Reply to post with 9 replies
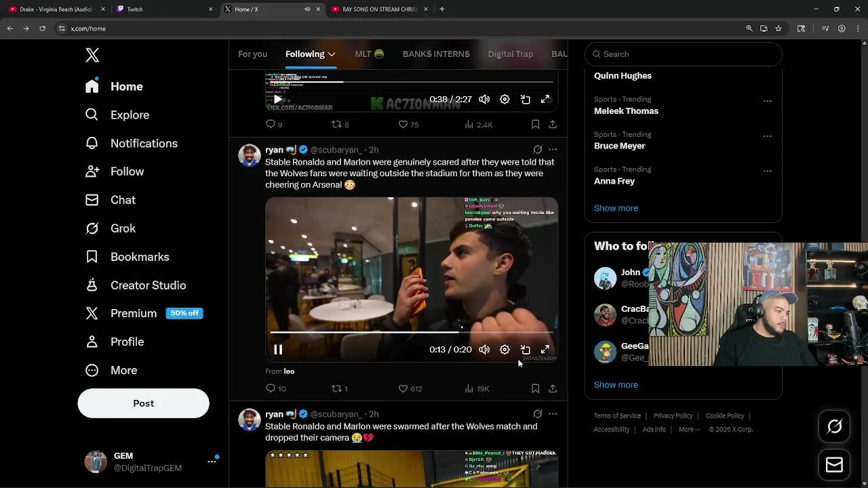Viewport: 868px width, 488px height. coord(274,125)
